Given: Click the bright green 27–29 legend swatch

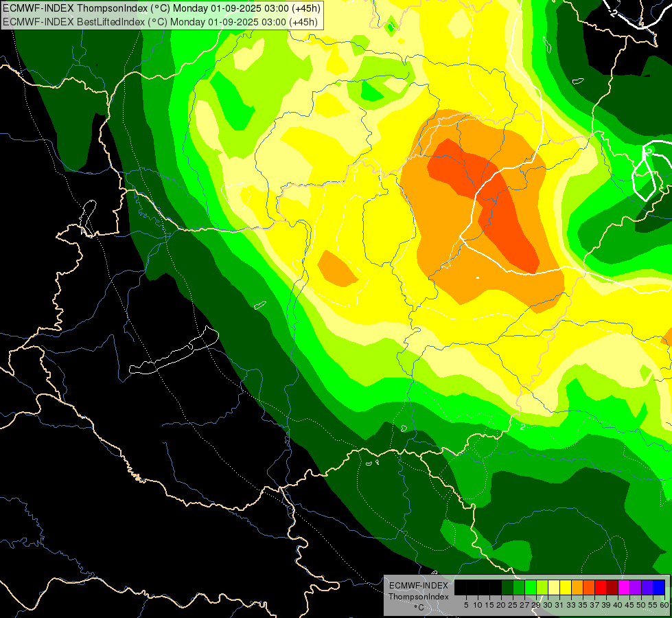Looking at the screenshot, I should [x=531, y=587].
